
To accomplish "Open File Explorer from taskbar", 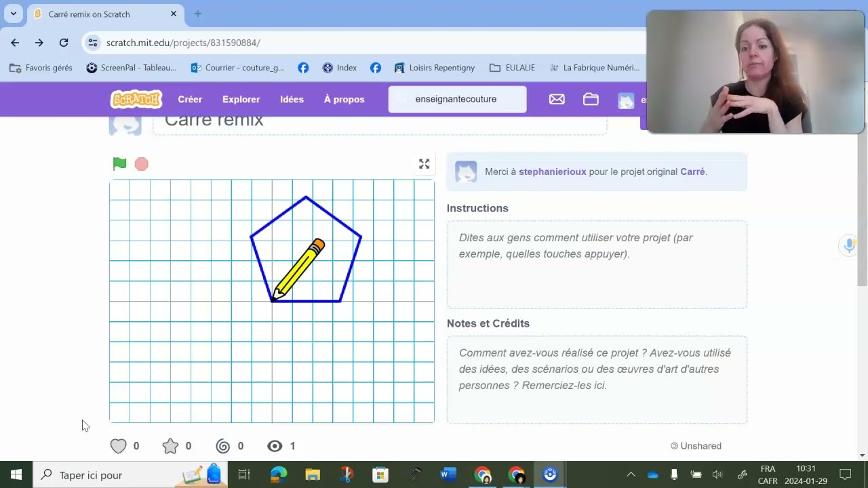I will coord(313,475).
